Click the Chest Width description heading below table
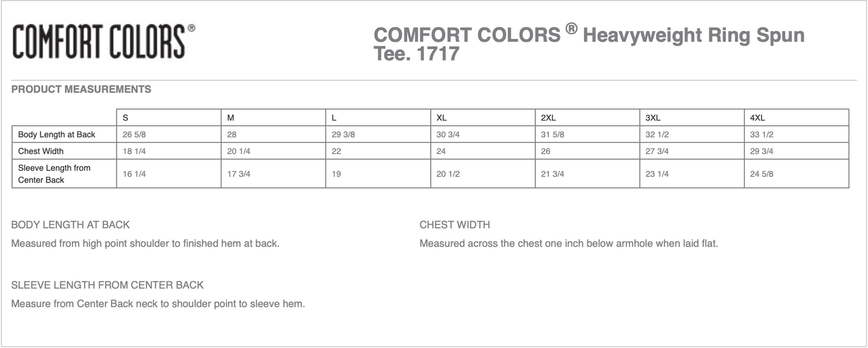 coord(455,225)
